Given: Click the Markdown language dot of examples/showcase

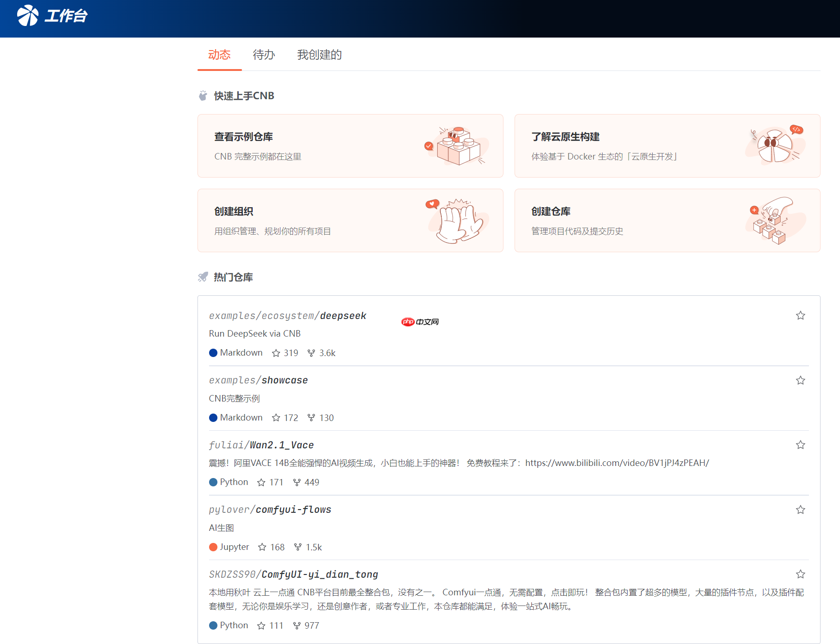Looking at the screenshot, I should [x=213, y=417].
